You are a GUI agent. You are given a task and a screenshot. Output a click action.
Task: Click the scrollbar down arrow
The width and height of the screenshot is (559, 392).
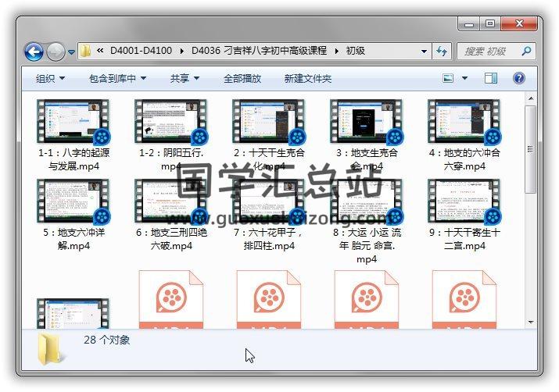point(531,323)
